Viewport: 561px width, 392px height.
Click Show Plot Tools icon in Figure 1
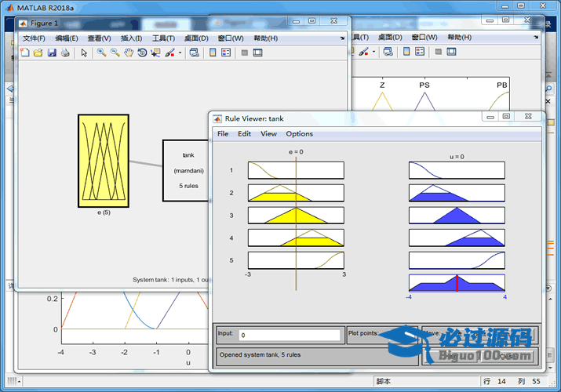point(257,53)
